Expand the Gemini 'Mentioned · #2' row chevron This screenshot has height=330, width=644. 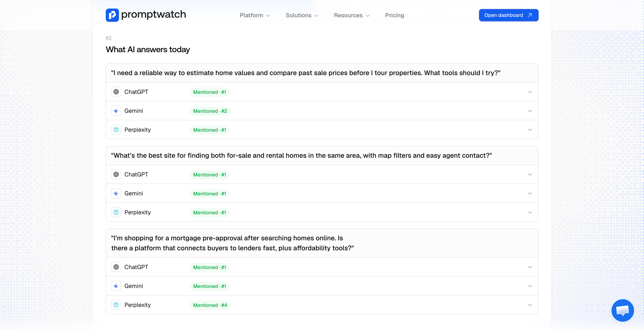[530, 111]
